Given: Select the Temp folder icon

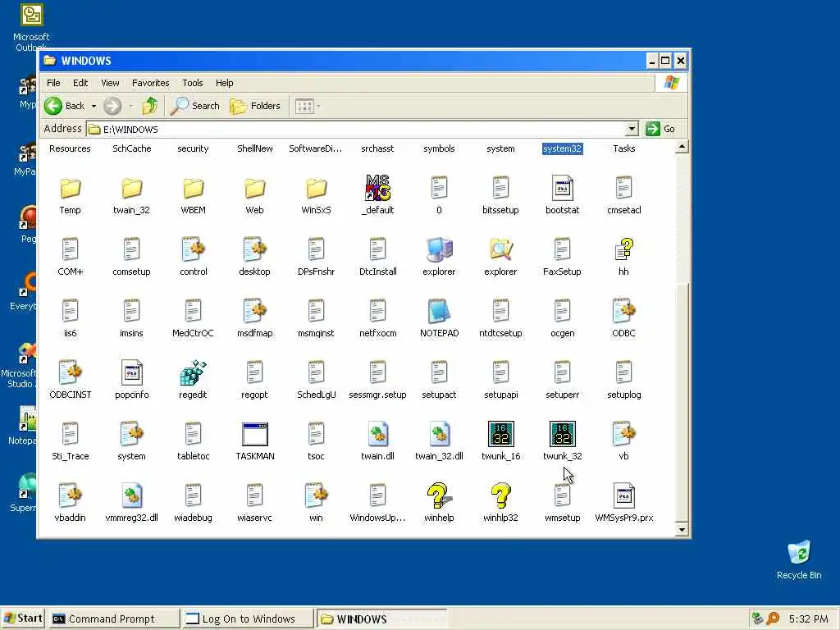Looking at the screenshot, I should pyautogui.click(x=70, y=188).
